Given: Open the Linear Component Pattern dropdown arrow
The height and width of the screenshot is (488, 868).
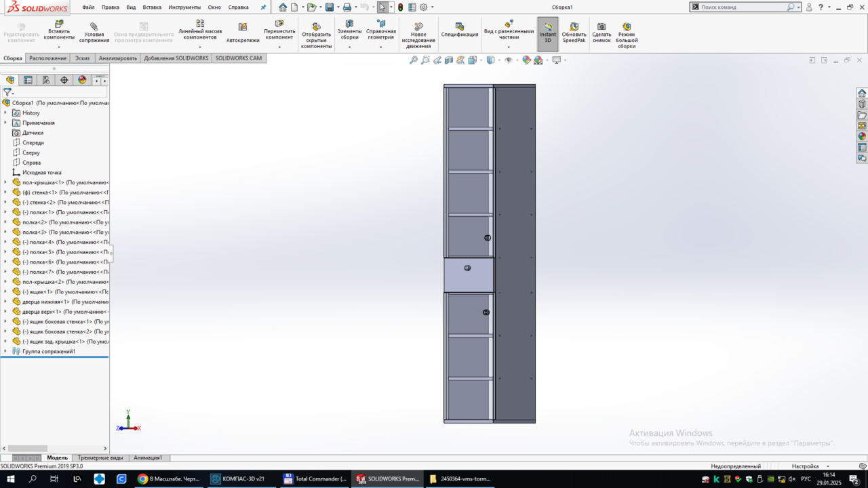Looking at the screenshot, I should point(200,47).
